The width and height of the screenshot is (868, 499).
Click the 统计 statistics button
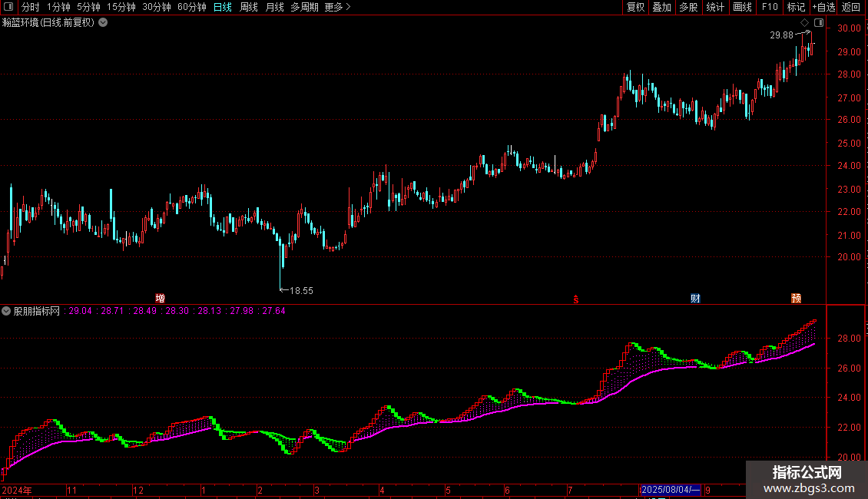715,7
